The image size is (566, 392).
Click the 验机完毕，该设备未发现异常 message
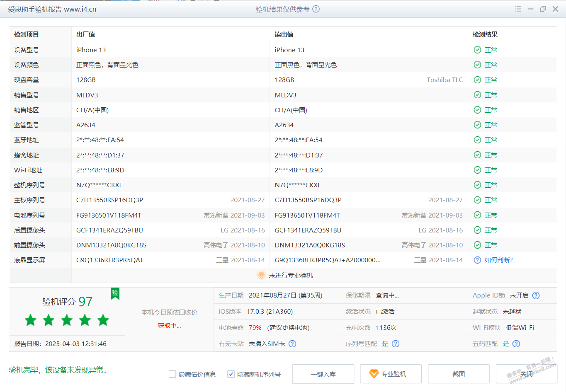(59, 370)
